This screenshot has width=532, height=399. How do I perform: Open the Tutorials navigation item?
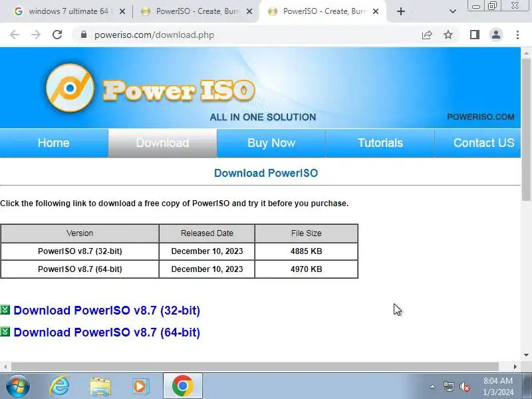pos(380,143)
